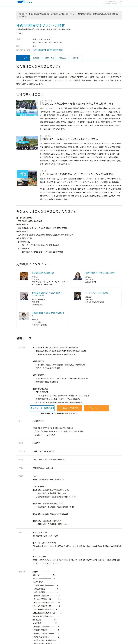
Task: Open the 08/01 【職場訪問】 event link
Action: pyautogui.click(x=48, y=50)
